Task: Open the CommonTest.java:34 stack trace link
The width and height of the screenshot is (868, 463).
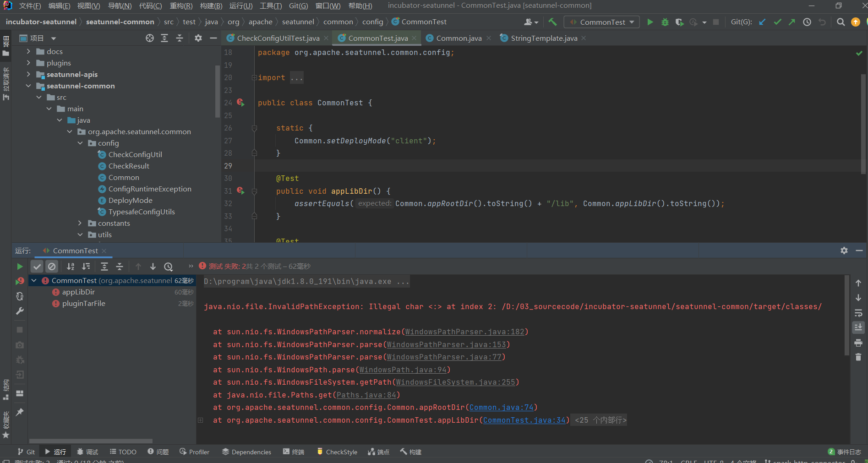Action: coord(524,420)
